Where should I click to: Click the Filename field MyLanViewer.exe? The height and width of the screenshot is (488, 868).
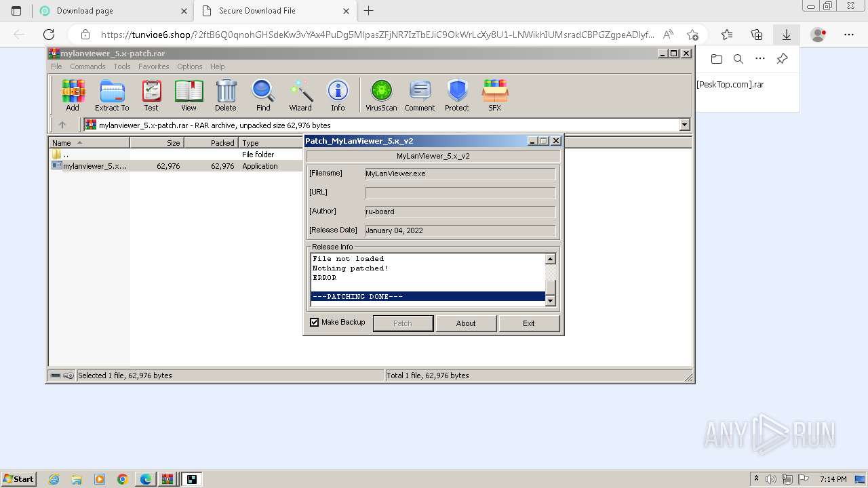460,174
